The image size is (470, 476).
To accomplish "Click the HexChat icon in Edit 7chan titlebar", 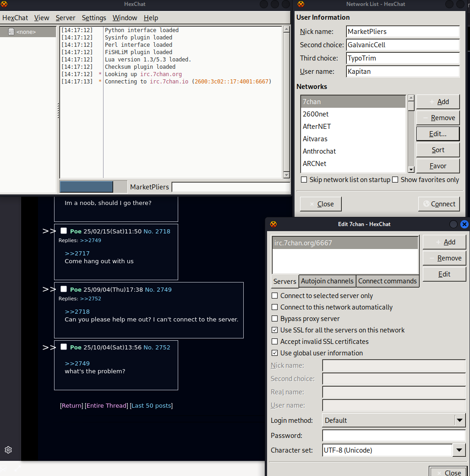I will coord(273,224).
